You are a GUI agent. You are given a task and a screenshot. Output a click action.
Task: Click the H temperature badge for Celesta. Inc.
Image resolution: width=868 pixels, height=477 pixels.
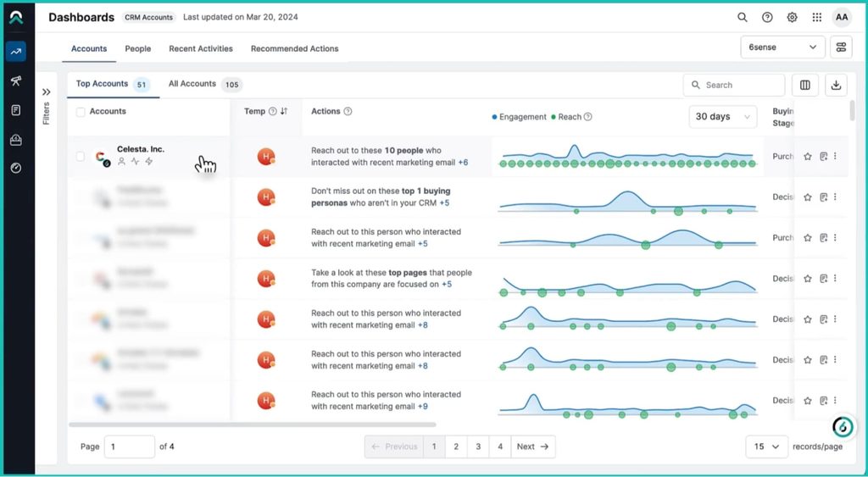(266, 157)
